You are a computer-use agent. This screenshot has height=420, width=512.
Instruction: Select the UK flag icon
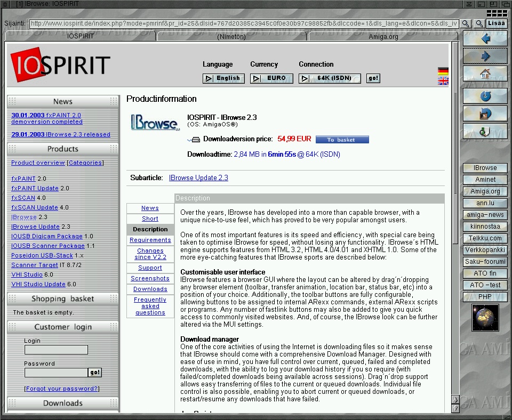[x=443, y=81]
